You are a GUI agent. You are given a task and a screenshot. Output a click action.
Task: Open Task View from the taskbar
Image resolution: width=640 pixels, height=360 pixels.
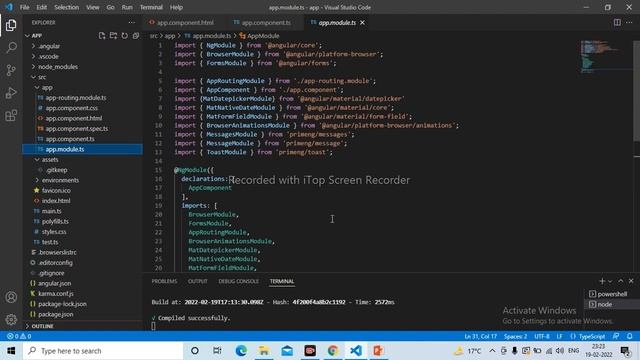tap(217, 351)
